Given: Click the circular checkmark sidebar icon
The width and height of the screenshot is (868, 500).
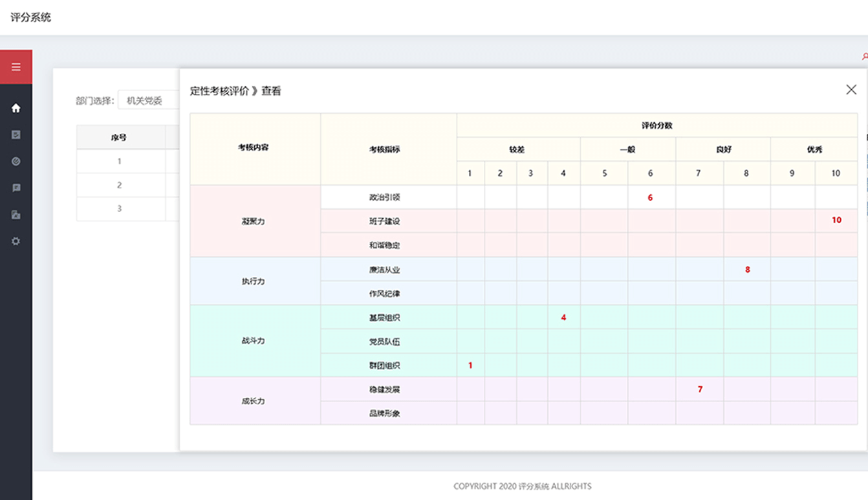Looking at the screenshot, I should coord(16,161).
